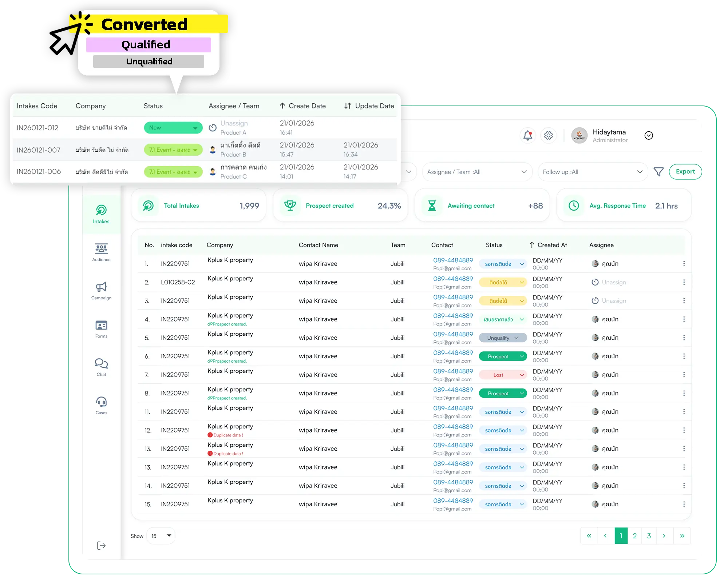728x582 pixels.
Task: Open the New status dropdown for IN260121-012
Action: pos(173,128)
